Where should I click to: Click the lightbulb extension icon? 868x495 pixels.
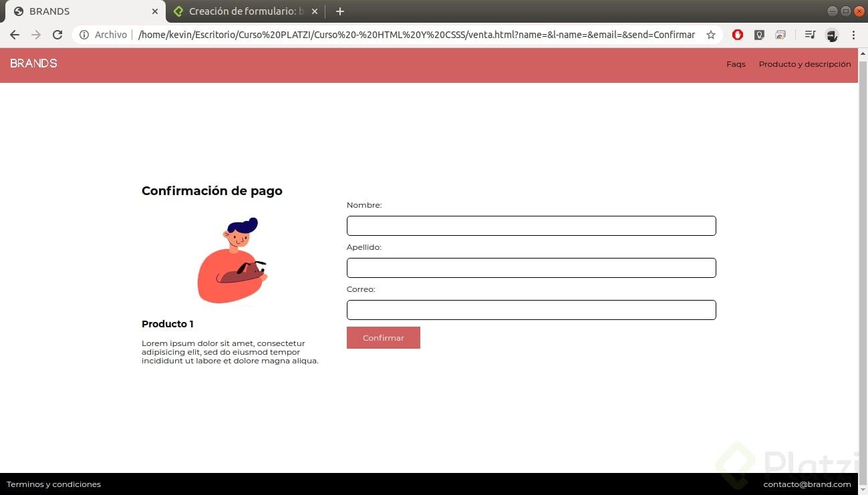759,35
